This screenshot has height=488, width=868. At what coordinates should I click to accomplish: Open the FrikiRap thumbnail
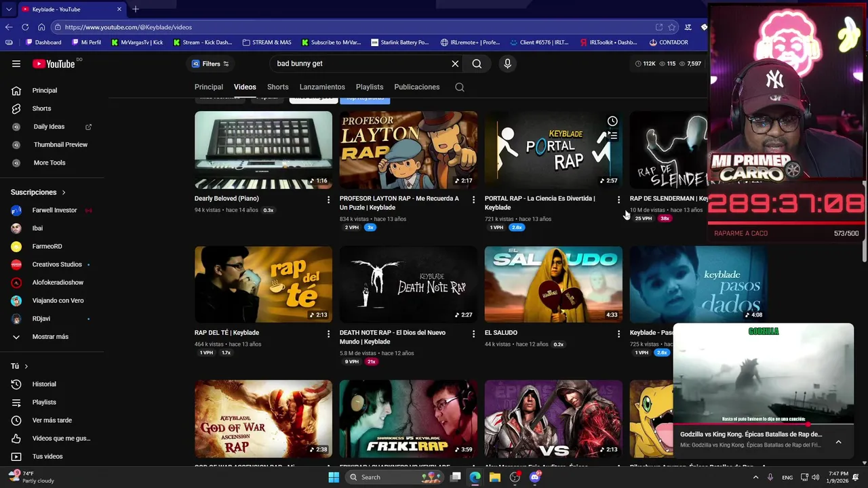point(408,418)
